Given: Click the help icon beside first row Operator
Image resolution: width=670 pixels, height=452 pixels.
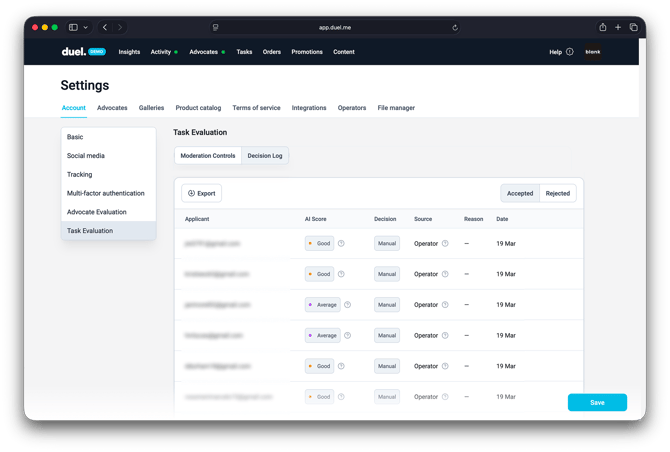Looking at the screenshot, I should (x=445, y=243).
